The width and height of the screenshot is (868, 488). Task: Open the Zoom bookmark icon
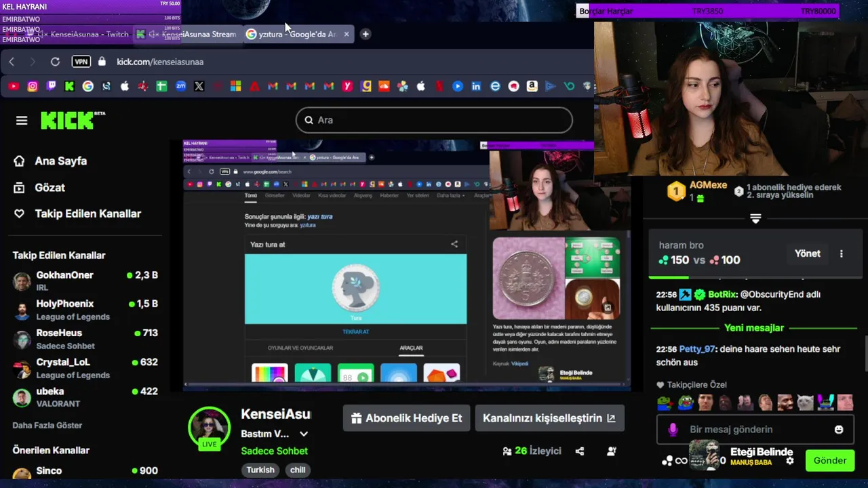tap(180, 86)
